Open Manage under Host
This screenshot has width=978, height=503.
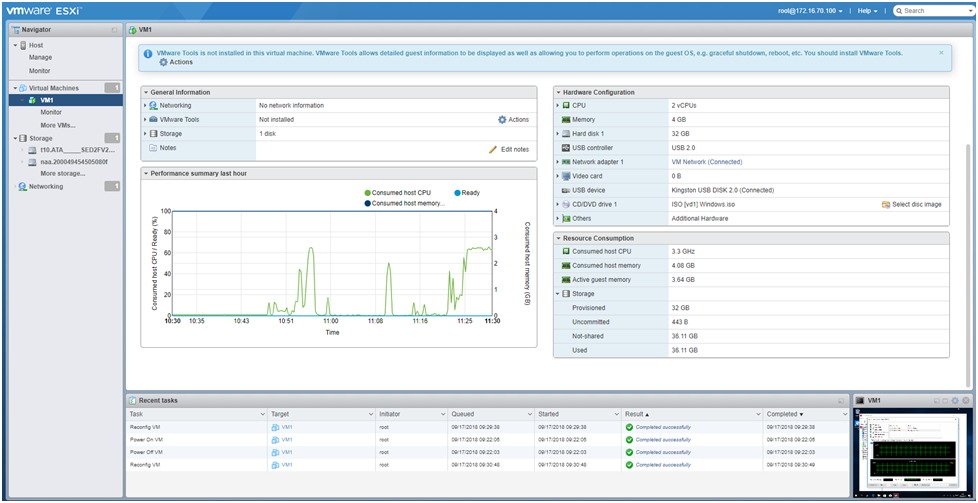click(40, 57)
